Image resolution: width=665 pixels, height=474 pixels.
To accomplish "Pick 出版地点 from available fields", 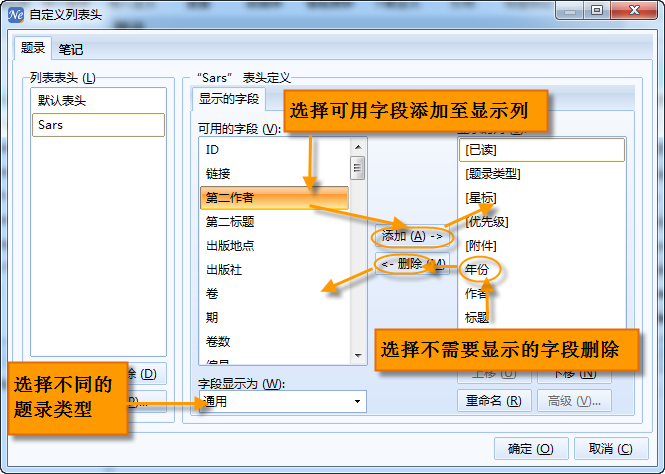I will coord(274,245).
